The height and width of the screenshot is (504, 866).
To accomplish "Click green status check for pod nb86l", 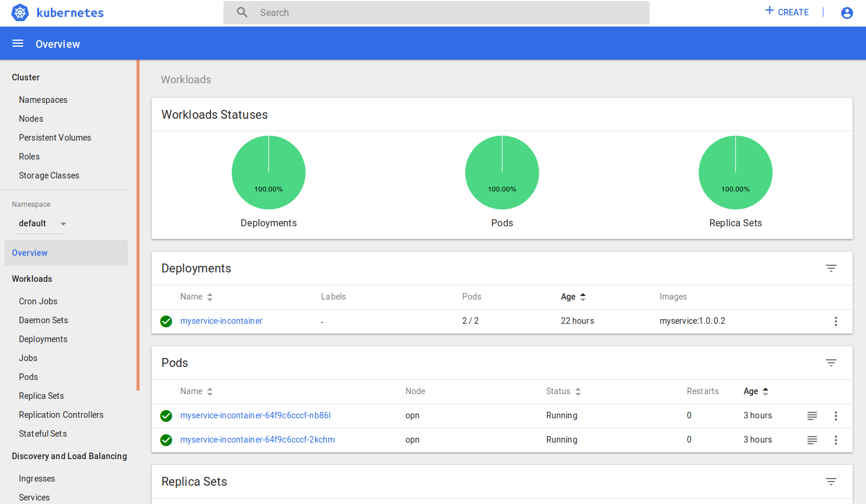I will point(166,416).
